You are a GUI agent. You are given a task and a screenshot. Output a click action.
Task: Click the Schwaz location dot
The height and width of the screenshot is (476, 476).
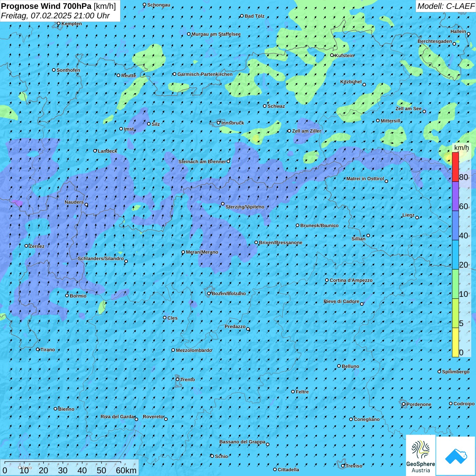(x=265, y=106)
